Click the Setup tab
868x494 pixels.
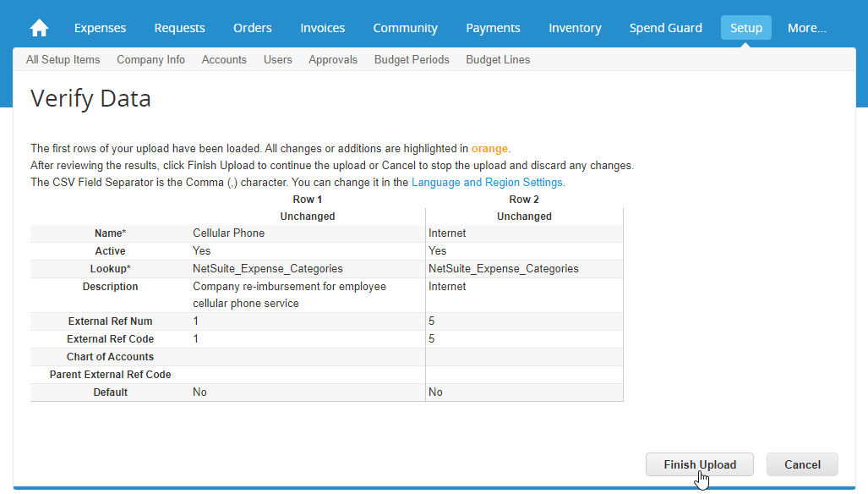point(745,28)
